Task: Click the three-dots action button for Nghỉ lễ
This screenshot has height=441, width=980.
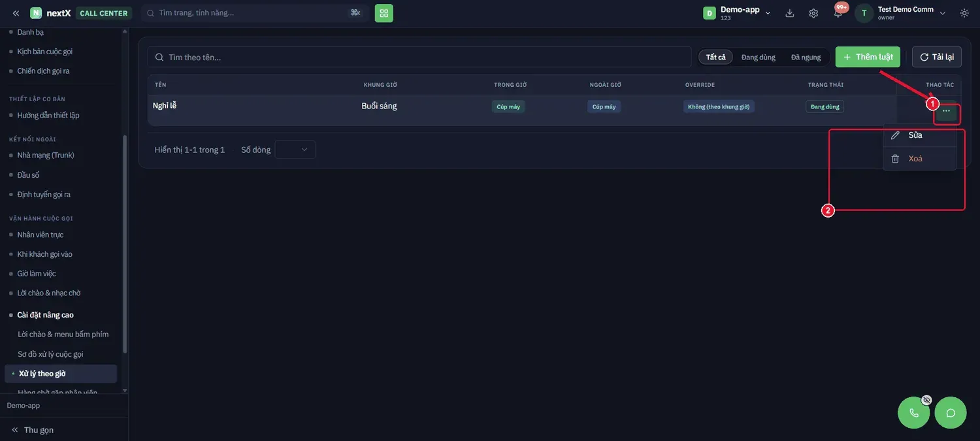Action: (x=946, y=111)
